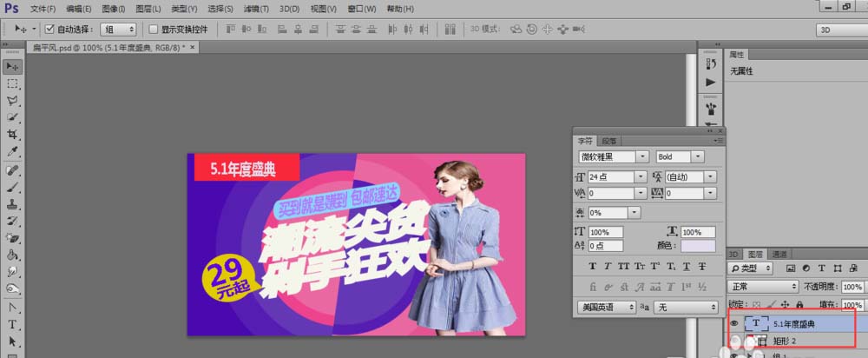Click 3D rotate mode icon
The width and height of the screenshot is (868, 358).
click(x=516, y=29)
